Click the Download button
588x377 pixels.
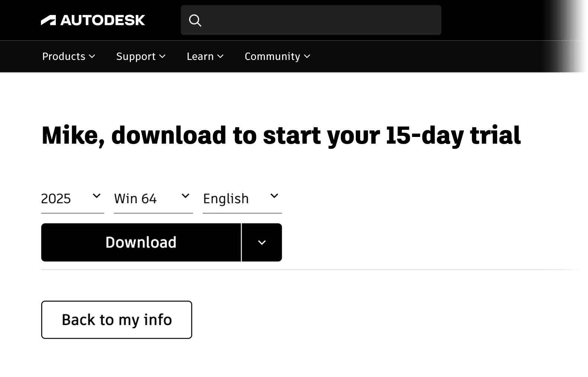(141, 242)
